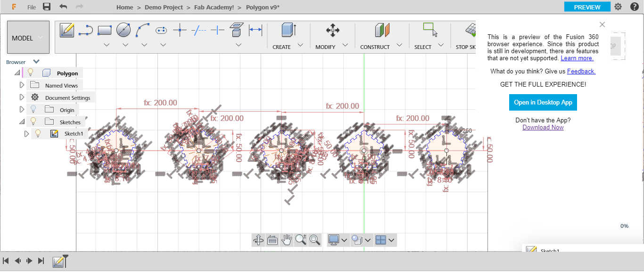Expand the Origin folder
The image size is (644, 273).
(x=21, y=109)
